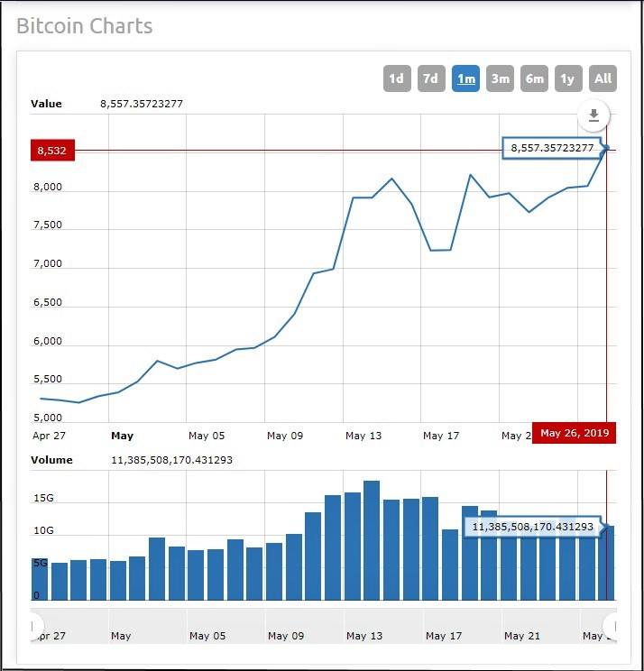Click the 8,557.35723277 price tooltip on chart
Image resolution: width=644 pixels, height=671 pixels.
coord(552,148)
